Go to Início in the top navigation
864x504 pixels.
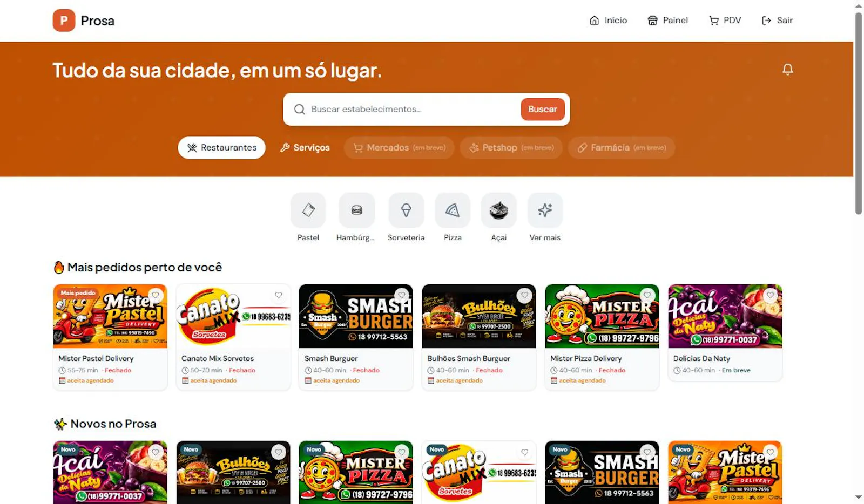(x=608, y=21)
